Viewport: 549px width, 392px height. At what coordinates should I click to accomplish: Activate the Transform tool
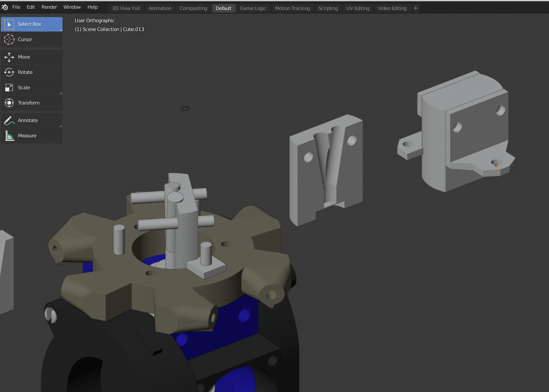tap(31, 103)
